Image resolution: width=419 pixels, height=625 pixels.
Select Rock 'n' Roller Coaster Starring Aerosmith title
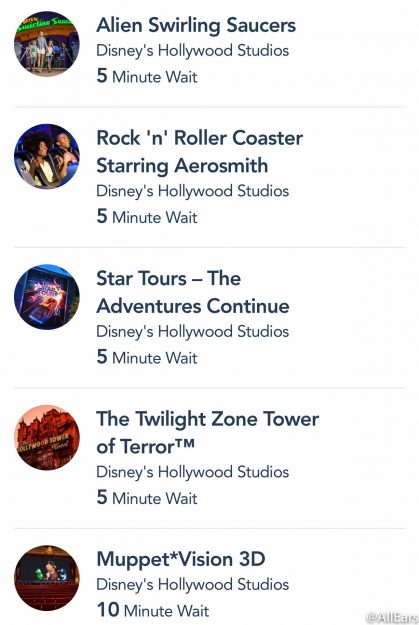(199, 152)
